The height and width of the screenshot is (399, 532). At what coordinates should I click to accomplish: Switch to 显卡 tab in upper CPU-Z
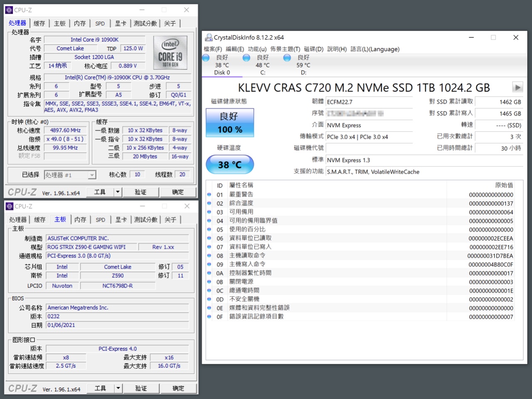(x=121, y=23)
